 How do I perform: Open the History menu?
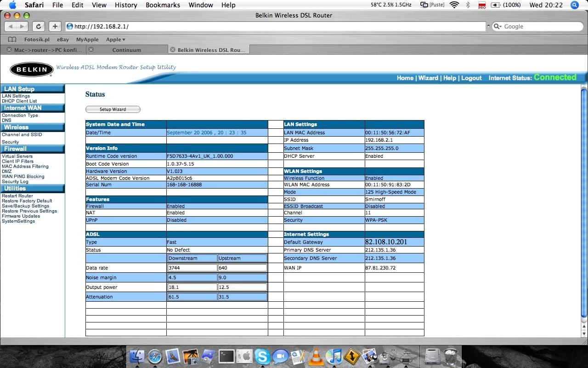tap(126, 5)
